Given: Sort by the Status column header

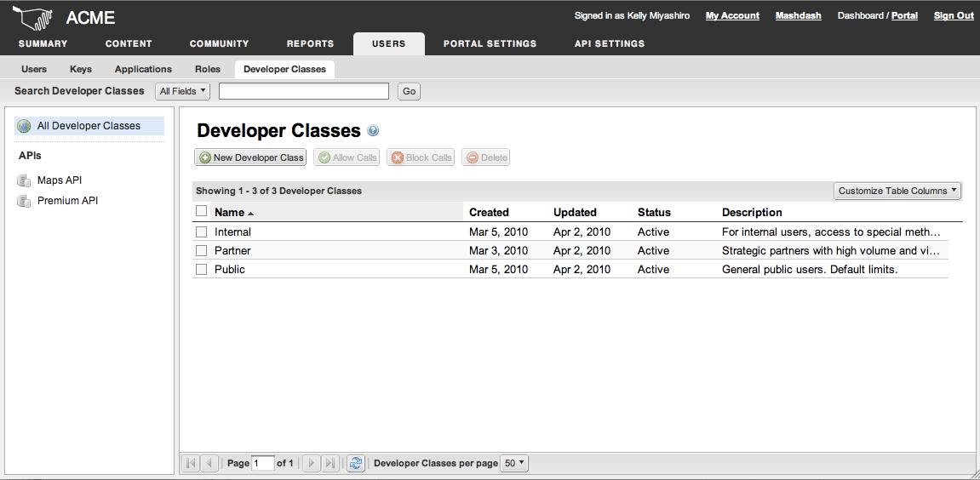Looking at the screenshot, I should pyautogui.click(x=654, y=213).
